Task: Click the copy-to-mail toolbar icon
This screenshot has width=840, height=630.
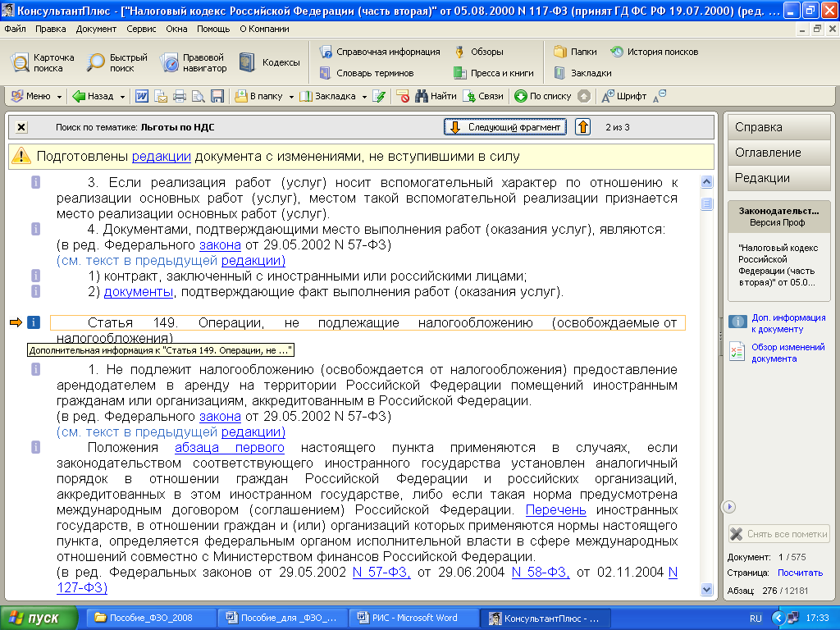Action: [x=161, y=97]
